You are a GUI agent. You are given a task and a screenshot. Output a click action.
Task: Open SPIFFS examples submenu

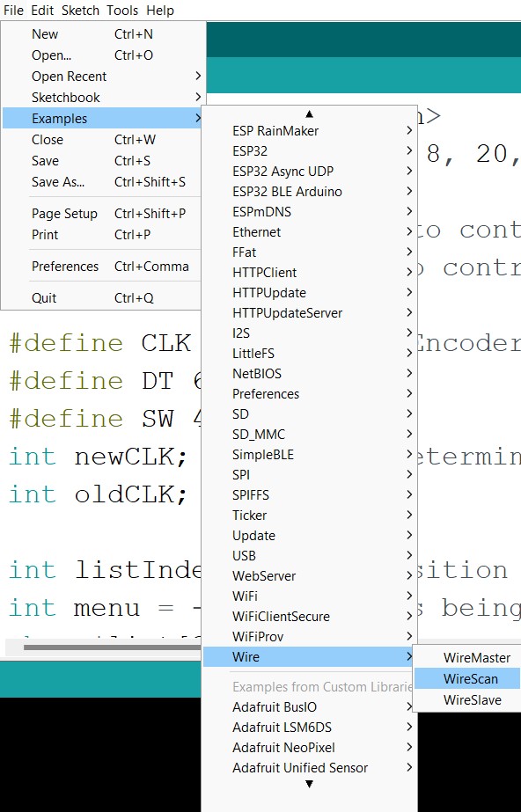click(x=309, y=495)
